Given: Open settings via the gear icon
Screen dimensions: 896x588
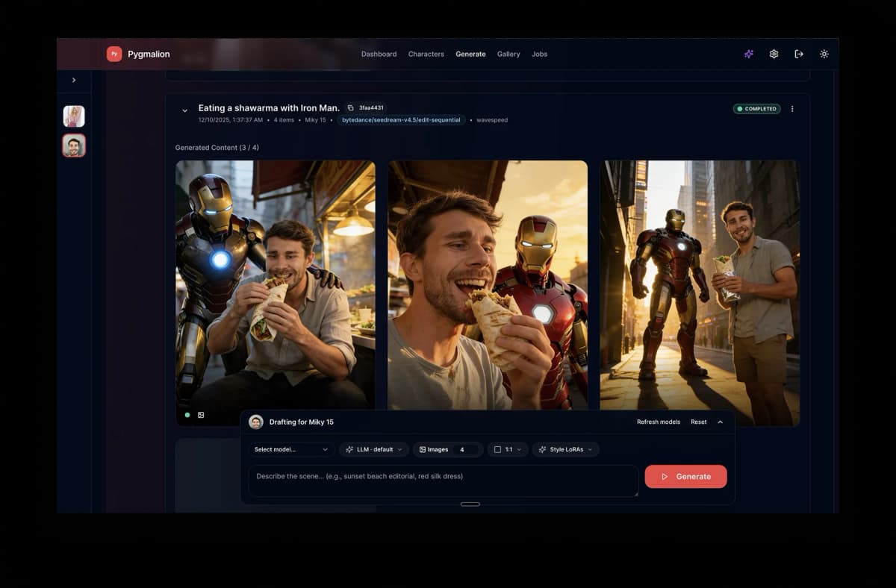Looking at the screenshot, I should pyautogui.click(x=774, y=54).
